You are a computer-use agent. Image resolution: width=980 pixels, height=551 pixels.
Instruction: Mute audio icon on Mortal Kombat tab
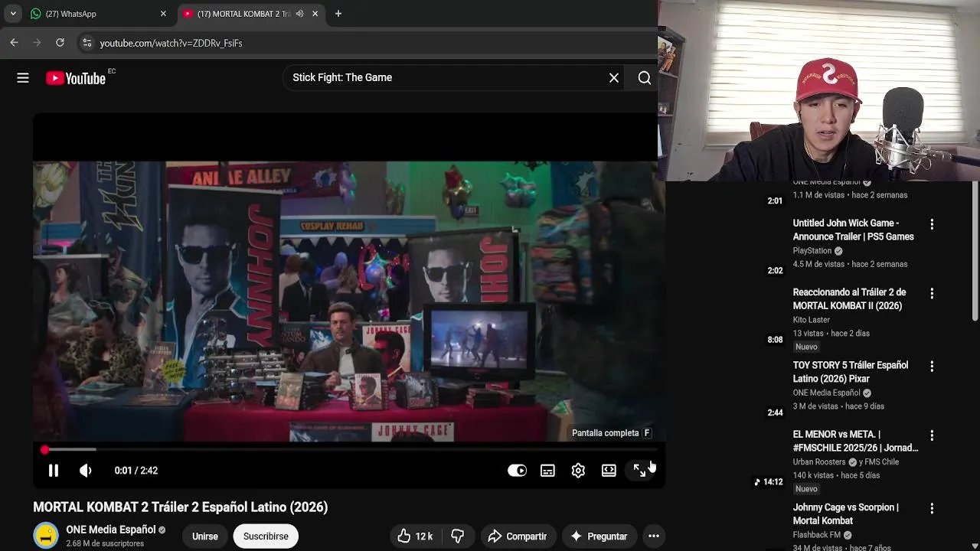pyautogui.click(x=299, y=14)
